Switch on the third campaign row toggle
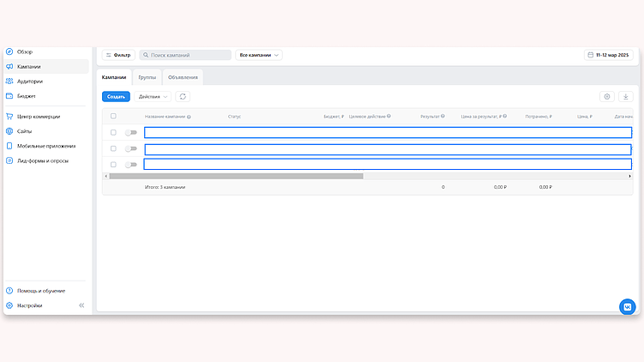Screen dimensions: 644x362 click(x=131, y=165)
